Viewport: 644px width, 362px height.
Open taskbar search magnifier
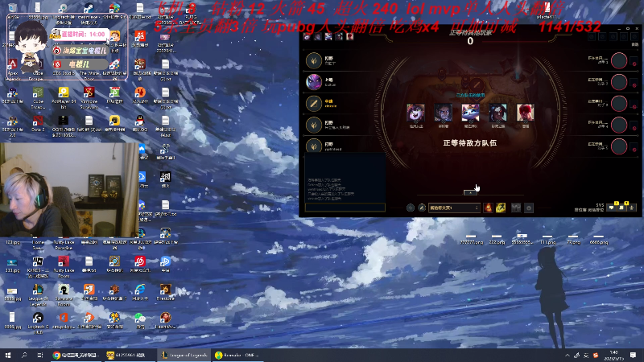pyautogui.click(x=24, y=355)
